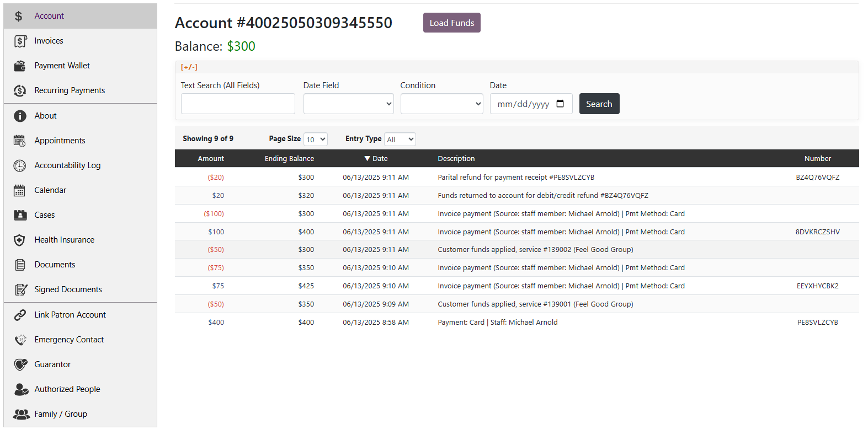868x435 pixels.
Task: Click the Emergency Contact phone icon
Action: [20, 340]
